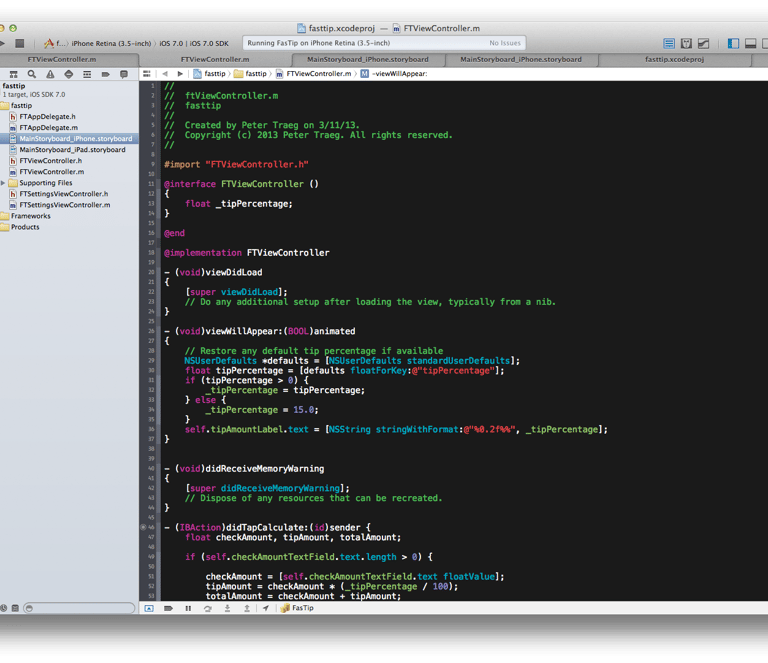Screen dimensions: 768x663
Task: Click the navigator filter search field
Action: pos(78,608)
